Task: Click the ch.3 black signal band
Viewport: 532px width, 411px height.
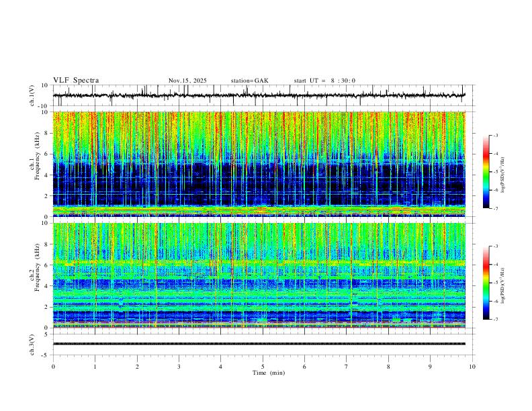Action: [x=259, y=344]
